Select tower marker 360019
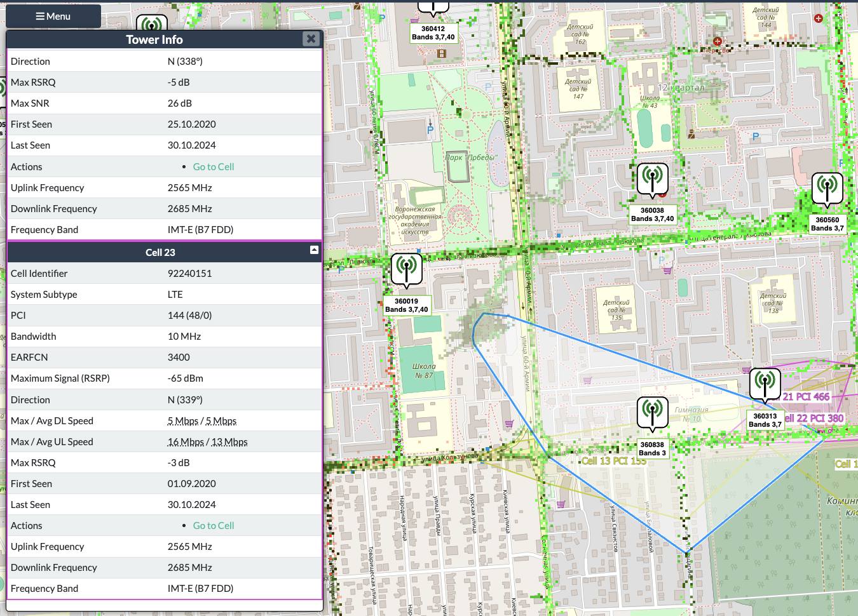 407,269
